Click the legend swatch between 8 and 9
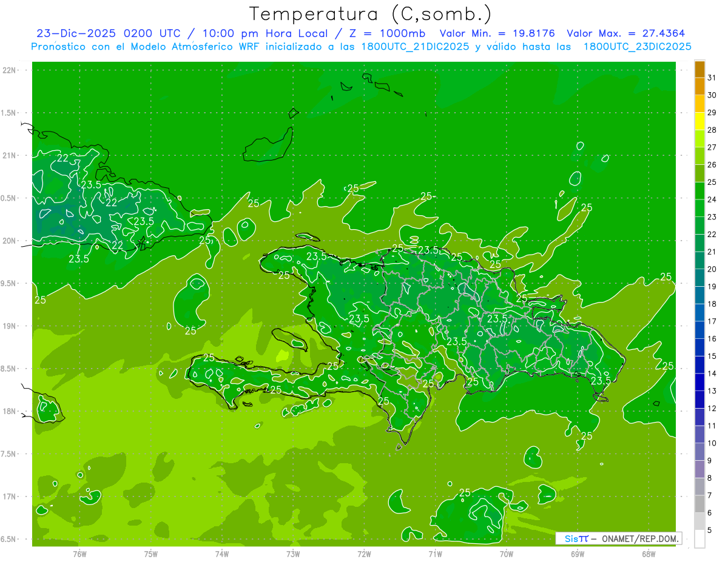This screenshot has width=728, height=562. point(699,469)
